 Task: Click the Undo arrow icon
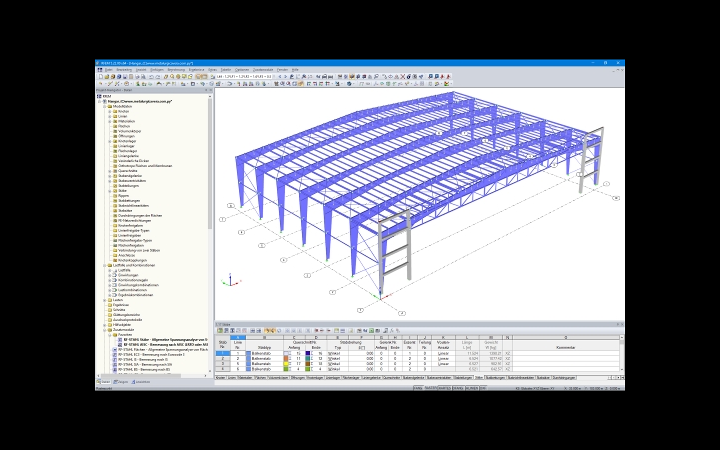point(152,77)
